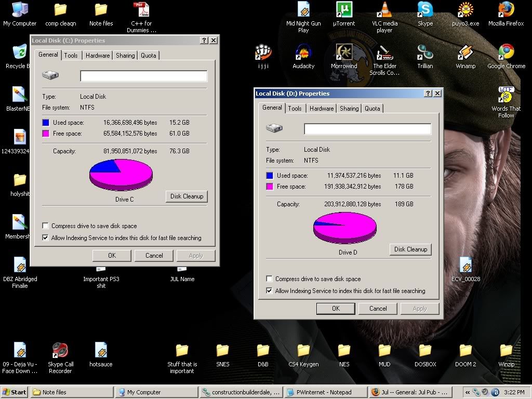Click Disk Cleanup button for Drive C
This screenshot has width=532, height=399.
point(187,196)
